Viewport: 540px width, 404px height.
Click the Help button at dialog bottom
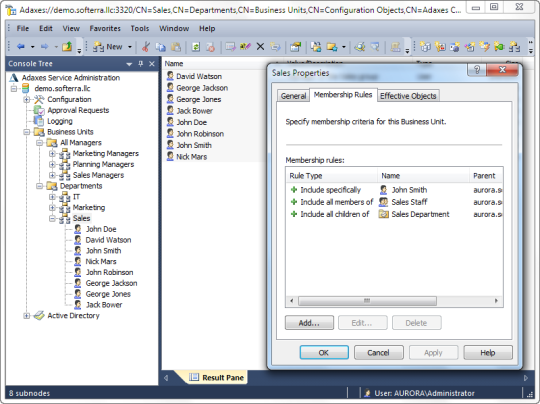[488, 353]
